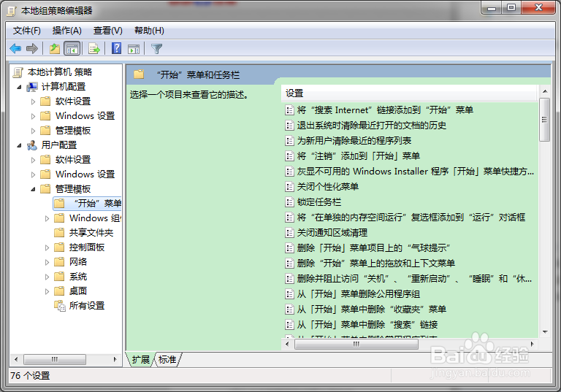This screenshot has width=561, height=392.
Task: Expand 管理模板 under 计算机配置
Action: tap(34, 131)
